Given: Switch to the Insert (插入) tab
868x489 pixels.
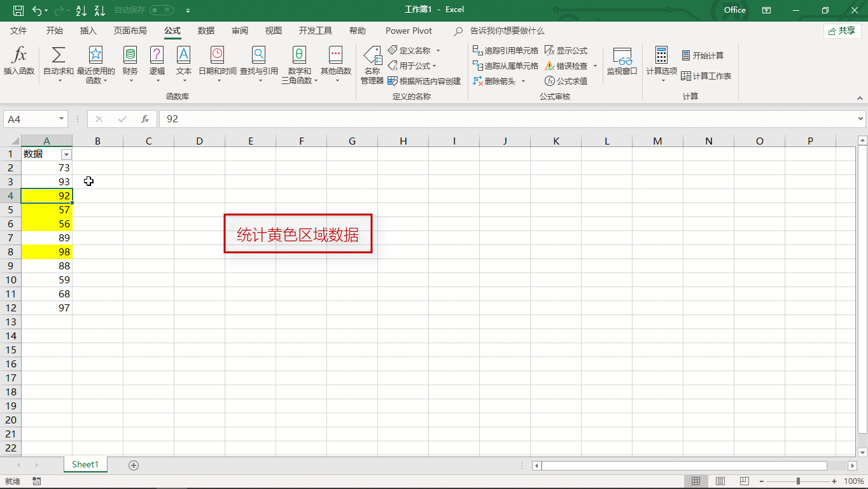Looking at the screenshot, I should [88, 31].
